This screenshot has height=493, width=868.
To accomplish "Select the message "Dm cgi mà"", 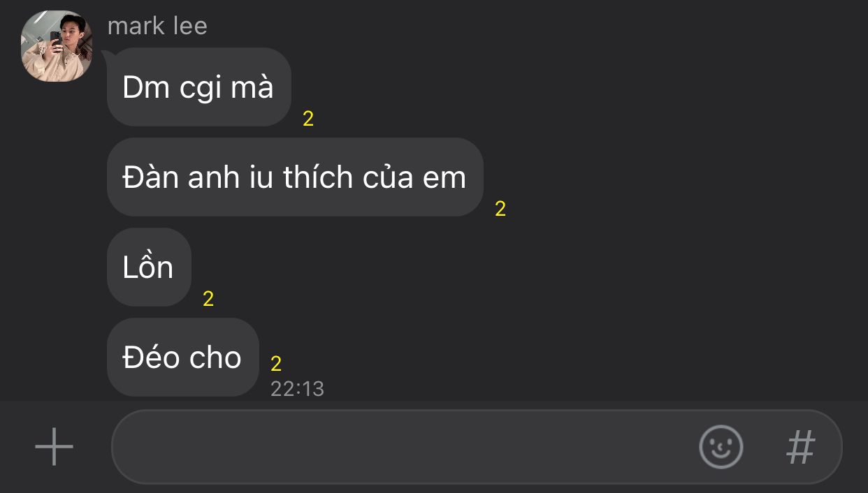I will (x=198, y=87).
